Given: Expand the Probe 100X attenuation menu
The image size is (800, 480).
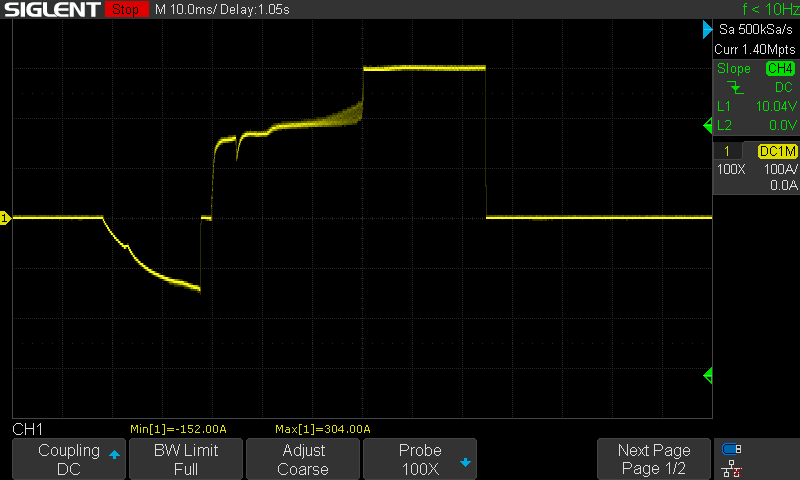Looking at the screenshot, I should point(419,459).
